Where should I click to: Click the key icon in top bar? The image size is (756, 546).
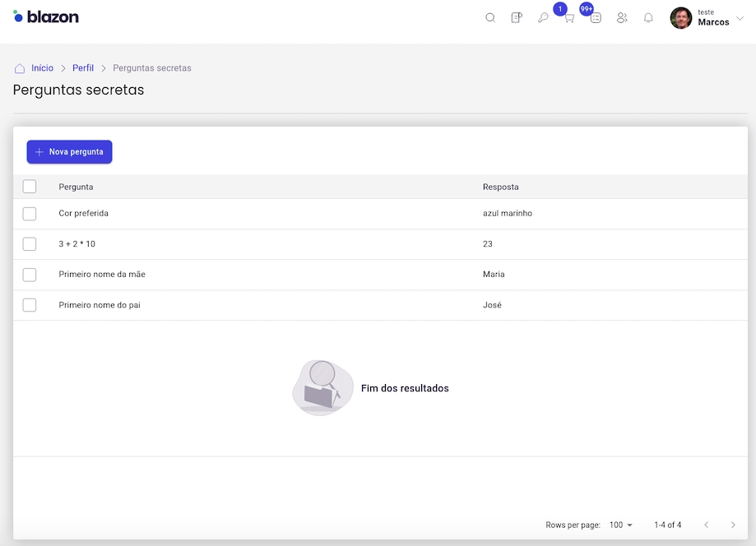coord(543,18)
